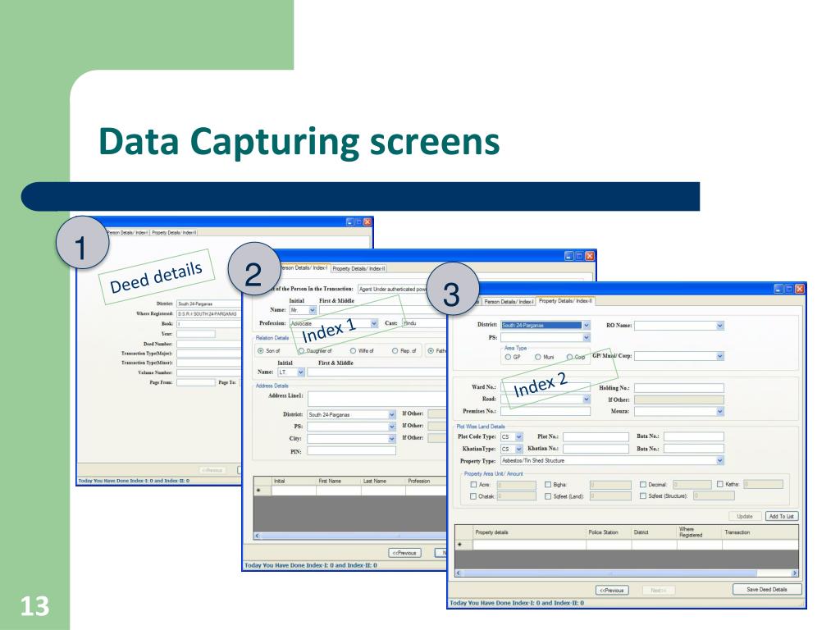
Task: Check the Sqfeet (Land) checkbox
Action: point(547,496)
